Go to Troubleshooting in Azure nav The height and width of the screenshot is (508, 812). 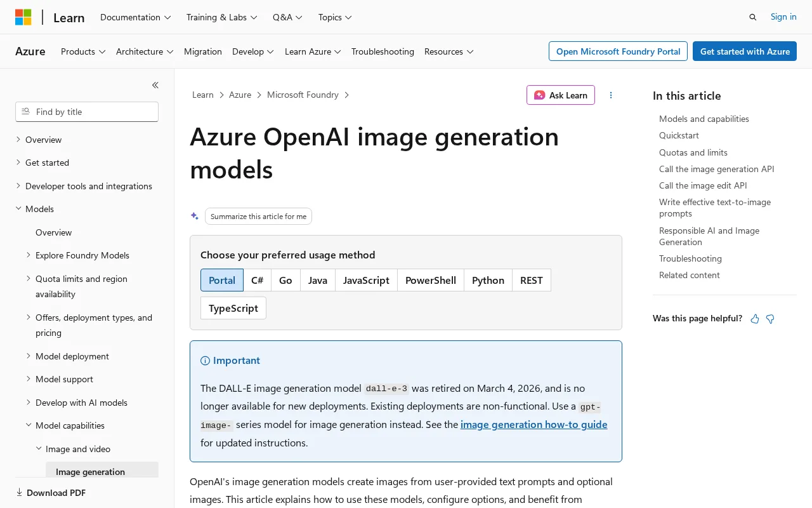[383, 51]
